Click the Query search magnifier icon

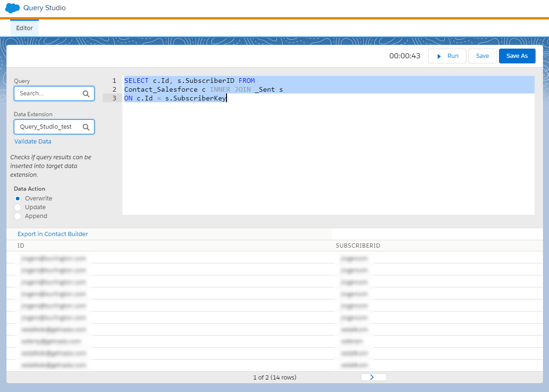(x=86, y=93)
